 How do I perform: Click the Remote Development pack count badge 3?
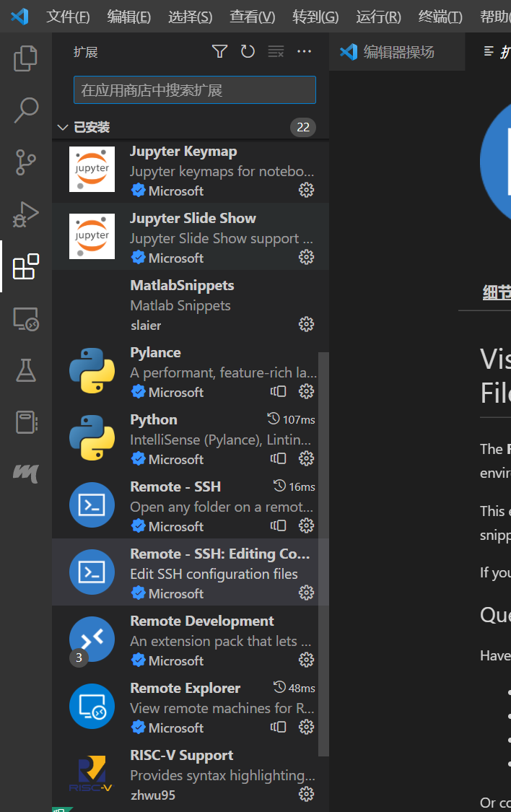point(79,658)
